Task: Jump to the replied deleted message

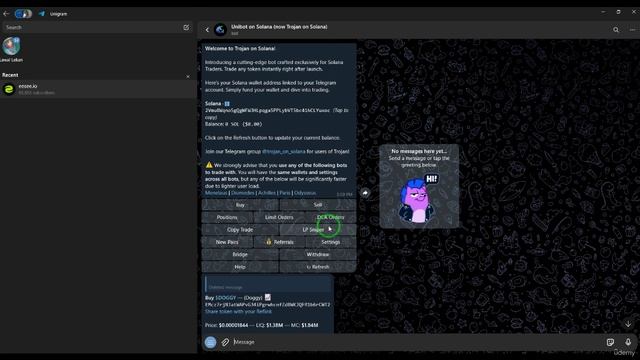Action: [268, 284]
